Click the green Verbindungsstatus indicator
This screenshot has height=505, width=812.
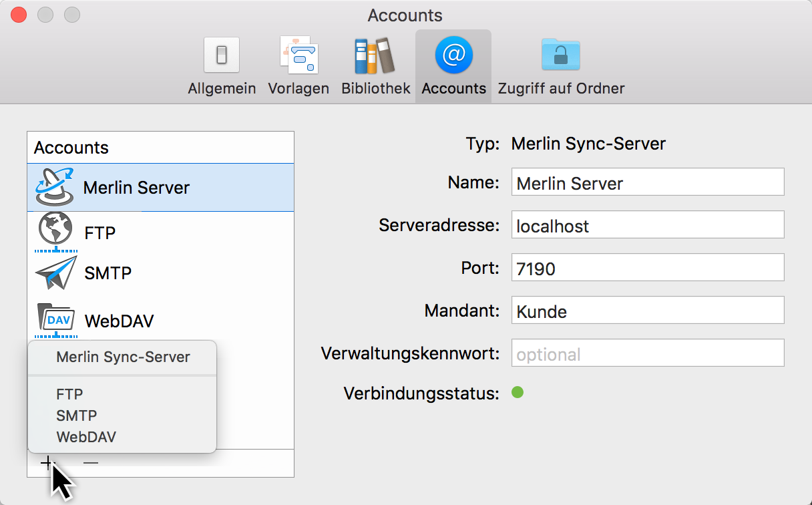pos(518,392)
